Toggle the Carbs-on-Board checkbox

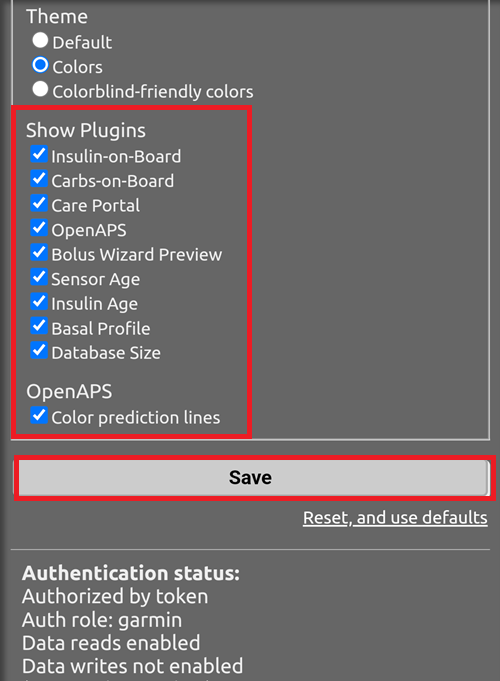[39, 179]
